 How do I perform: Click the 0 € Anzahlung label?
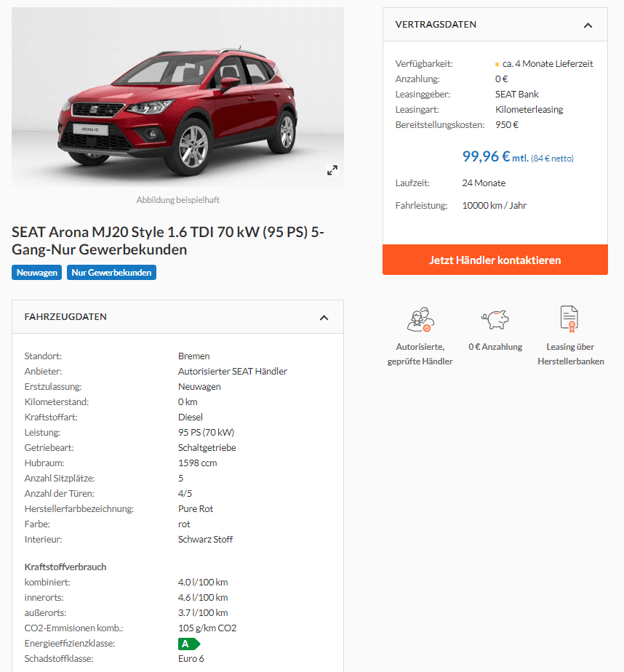pos(495,347)
